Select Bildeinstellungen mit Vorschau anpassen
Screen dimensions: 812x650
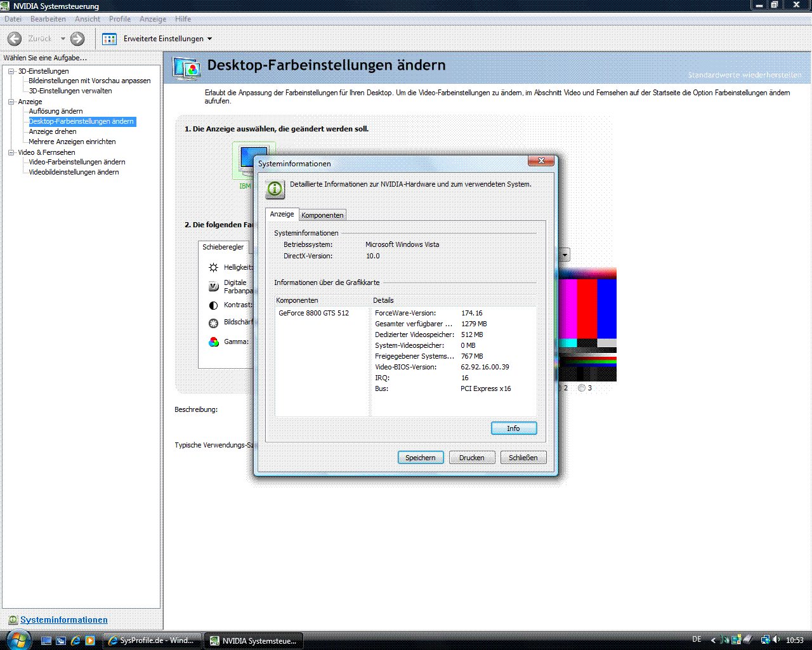click(89, 81)
